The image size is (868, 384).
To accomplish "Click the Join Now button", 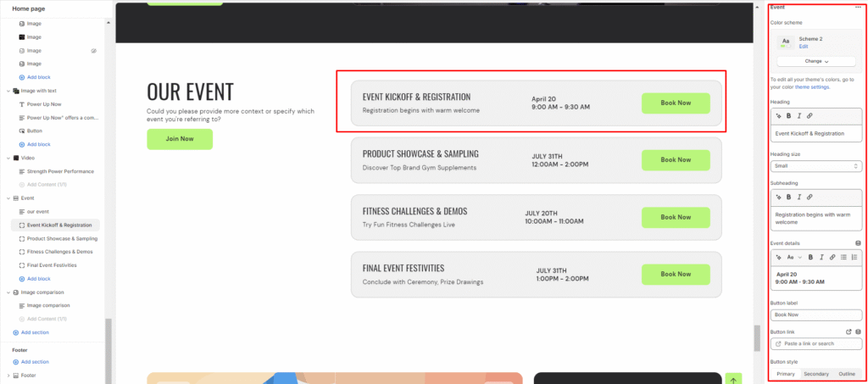I will coord(180,139).
